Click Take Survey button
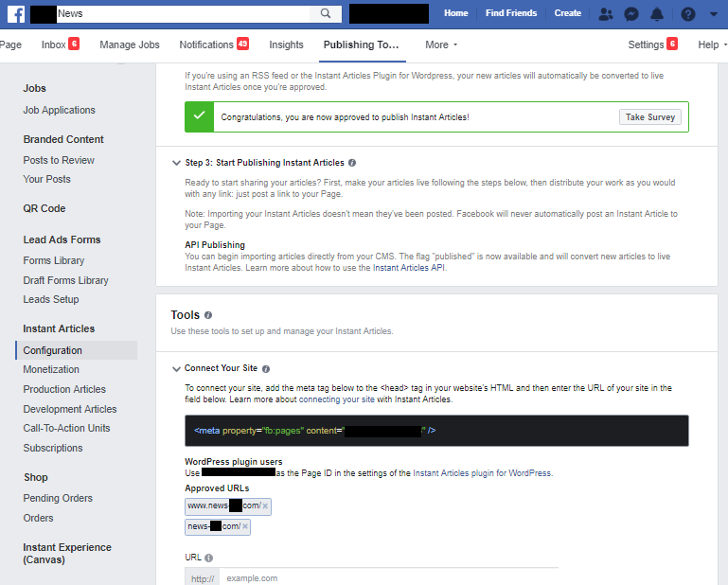The height and width of the screenshot is (585, 728). click(650, 117)
